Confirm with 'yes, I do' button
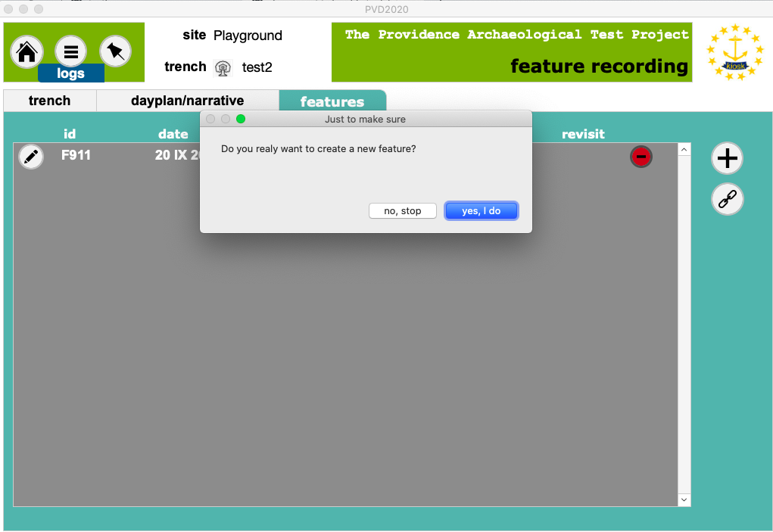The height and width of the screenshot is (532, 773). pos(482,211)
